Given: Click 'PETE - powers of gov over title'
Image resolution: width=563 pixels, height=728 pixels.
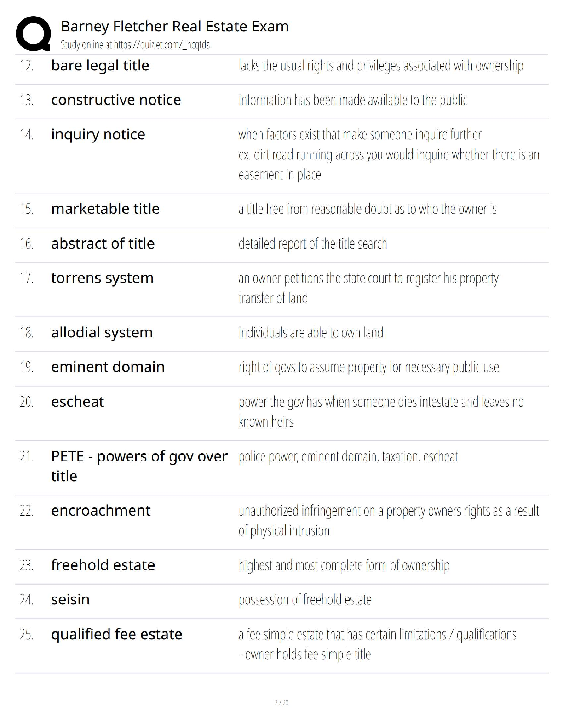Looking at the screenshot, I should point(139,466).
